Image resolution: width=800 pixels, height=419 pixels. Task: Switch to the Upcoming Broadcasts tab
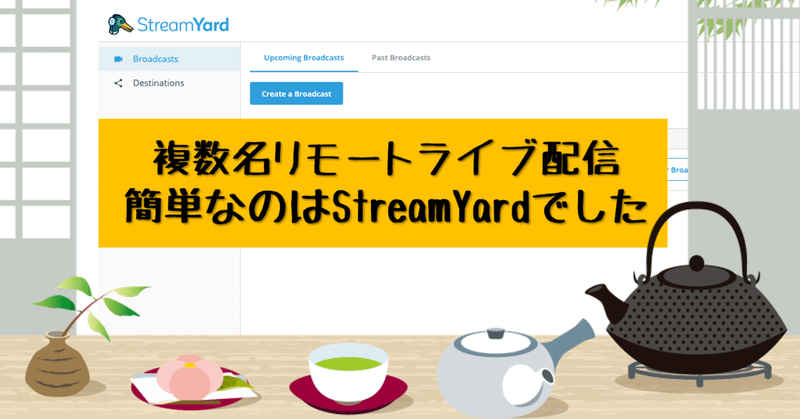point(304,58)
